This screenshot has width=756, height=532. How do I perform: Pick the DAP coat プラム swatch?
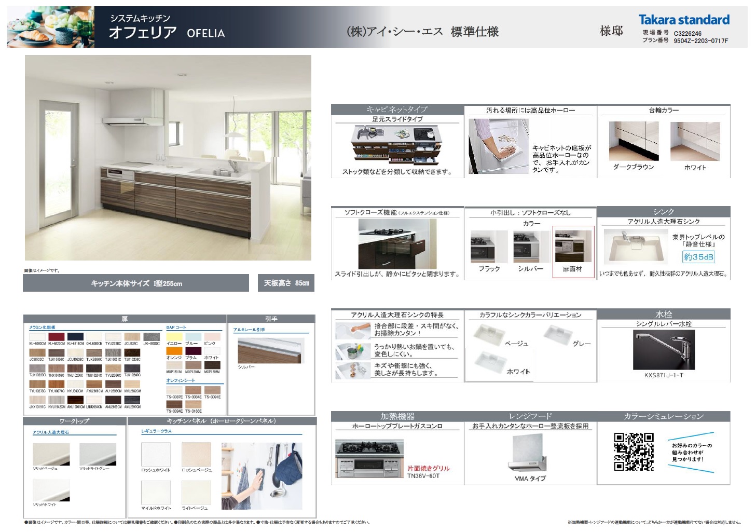point(193,351)
